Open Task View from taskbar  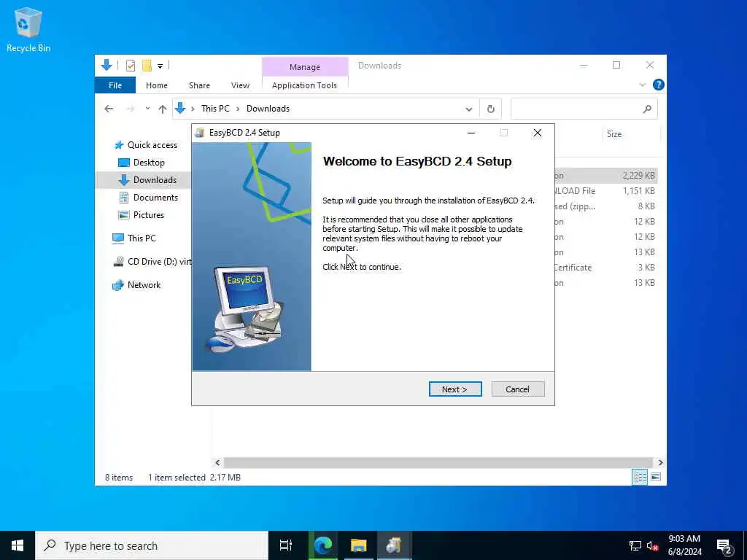coord(286,545)
